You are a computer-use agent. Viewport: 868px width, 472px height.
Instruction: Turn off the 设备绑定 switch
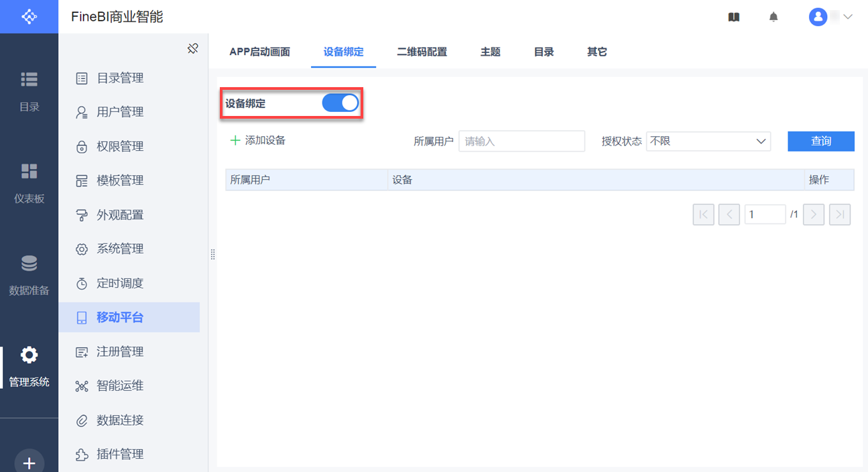point(340,103)
